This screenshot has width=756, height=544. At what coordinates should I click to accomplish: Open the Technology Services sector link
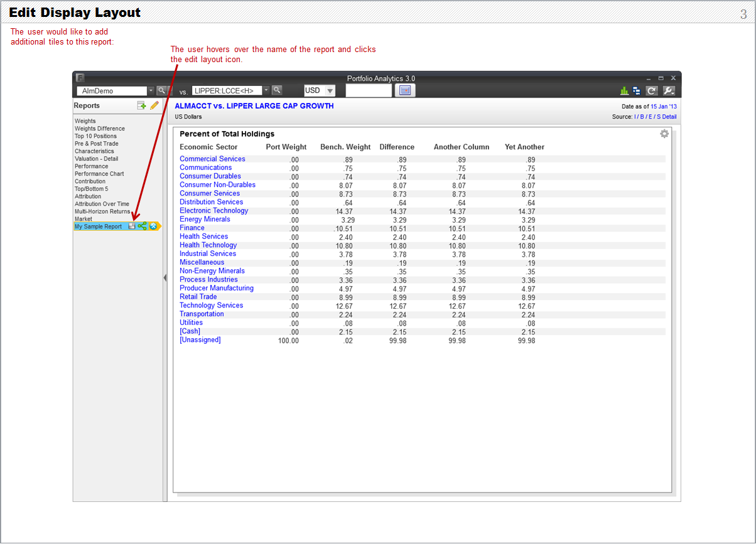tap(211, 306)
